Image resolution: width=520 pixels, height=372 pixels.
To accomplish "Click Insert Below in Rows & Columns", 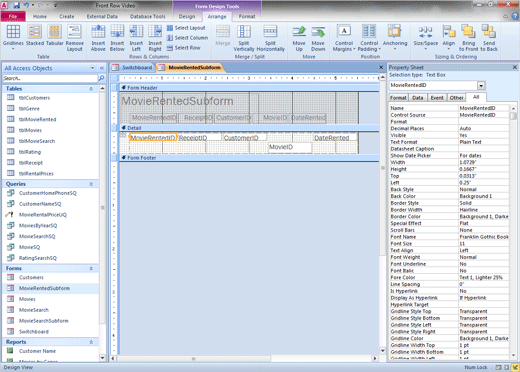I will [x=117, y=38].
